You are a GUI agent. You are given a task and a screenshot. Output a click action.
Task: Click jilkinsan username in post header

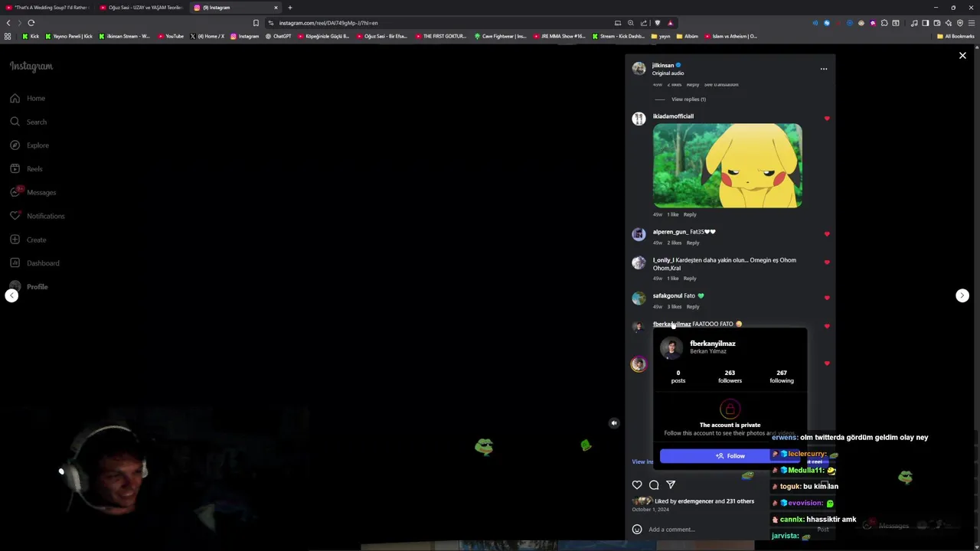(663, 65)
